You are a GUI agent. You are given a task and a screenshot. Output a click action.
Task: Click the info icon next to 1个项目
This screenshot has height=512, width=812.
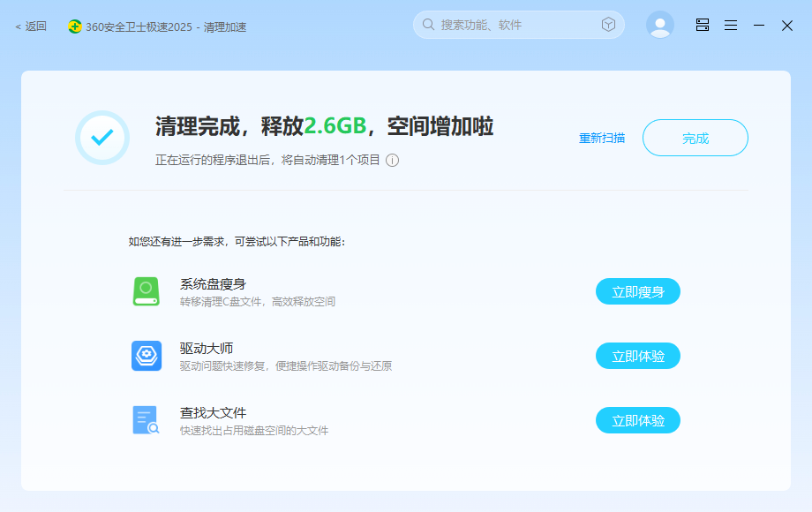(x=393, y=161)
